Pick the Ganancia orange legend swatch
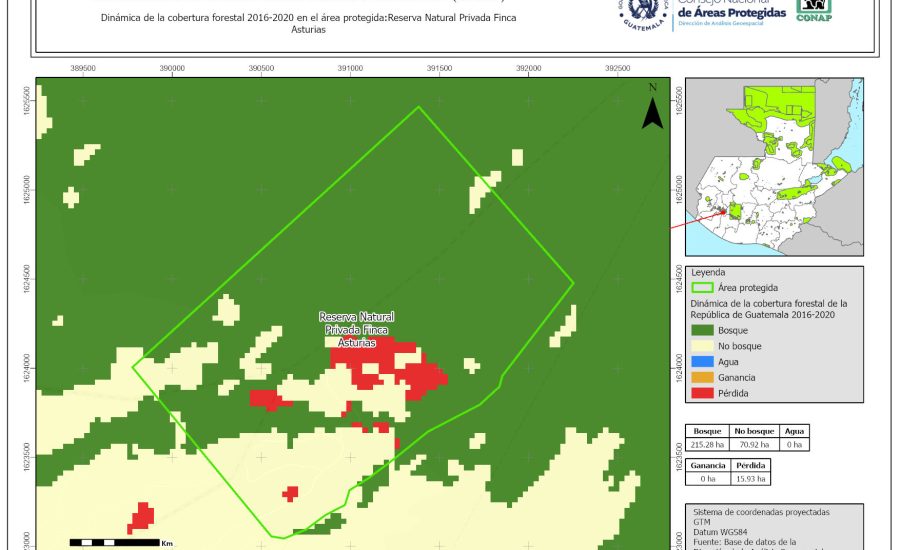The width and height of the screenshot is (900, 550). click(x=704, y=377)
